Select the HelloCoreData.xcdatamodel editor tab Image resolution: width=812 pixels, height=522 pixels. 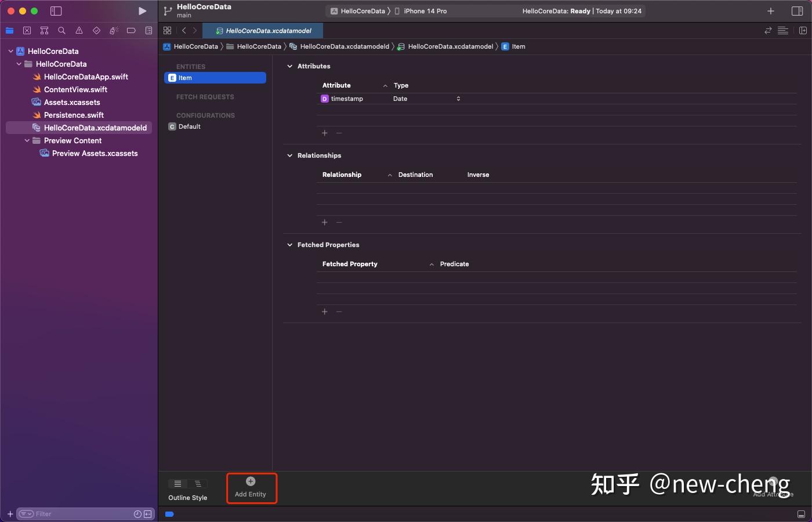point(263,31)
